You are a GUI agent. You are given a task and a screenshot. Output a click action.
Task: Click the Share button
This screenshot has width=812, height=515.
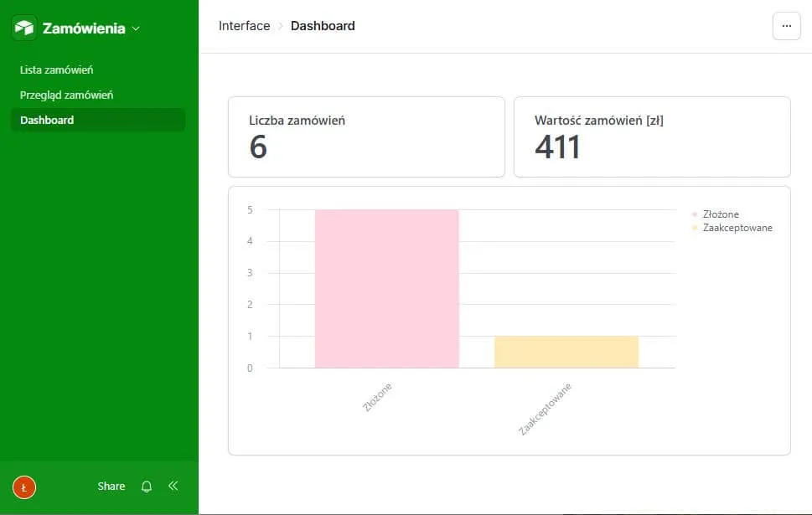[x=111, y=487]
